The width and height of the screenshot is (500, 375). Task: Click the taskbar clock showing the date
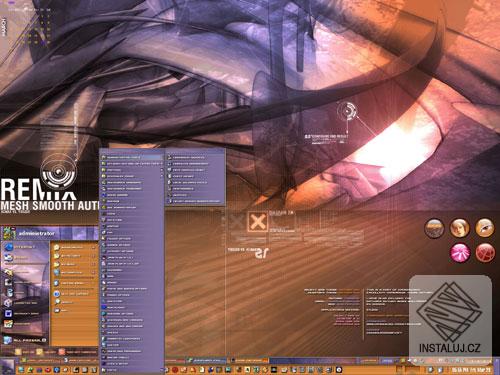(471, 370)
